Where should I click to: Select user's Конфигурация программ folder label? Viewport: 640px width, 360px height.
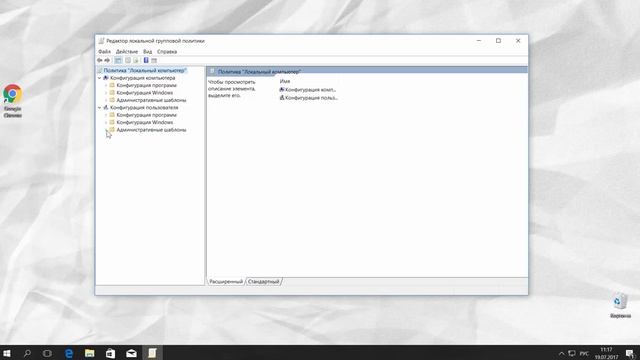click(147, 115)
